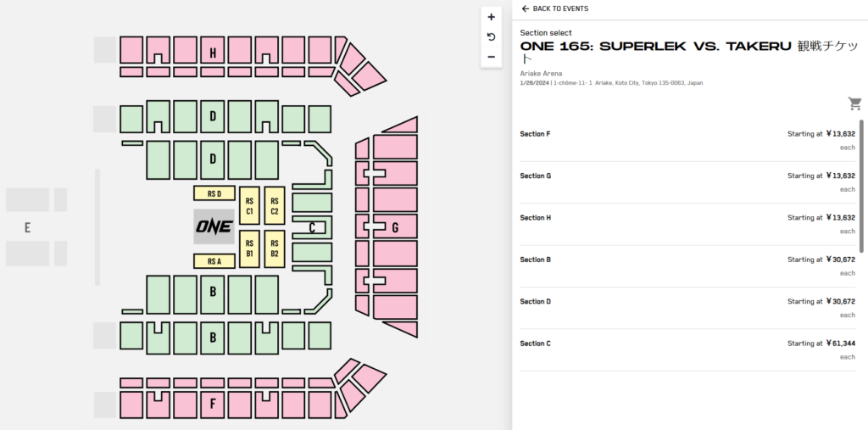Viewport: 868px width, 430px height.
Task: Click the section list scrollbar
Action: (861, 186)
